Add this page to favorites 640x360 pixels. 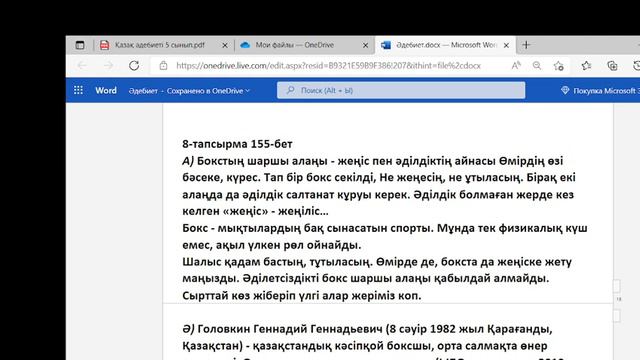(559, 66)
